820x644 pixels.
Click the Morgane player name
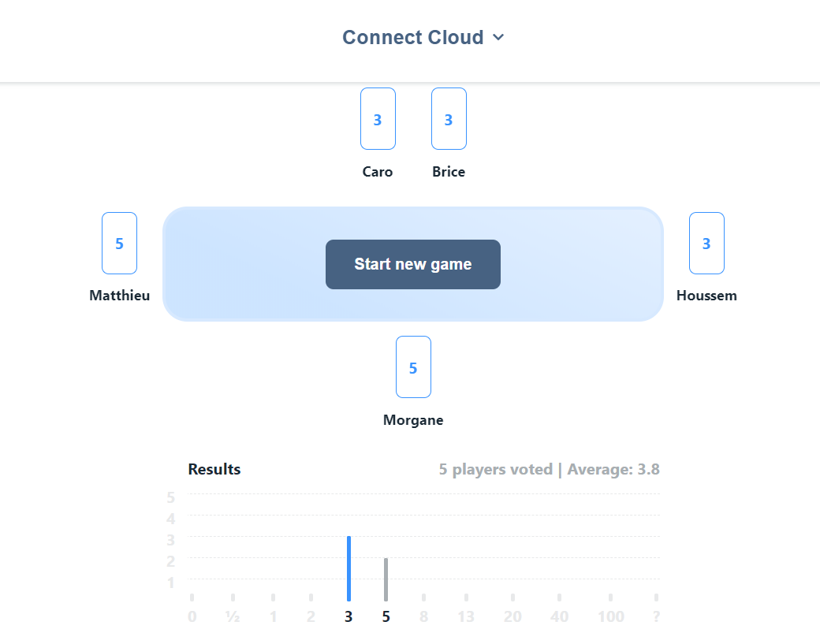click(x=413, y=420)
